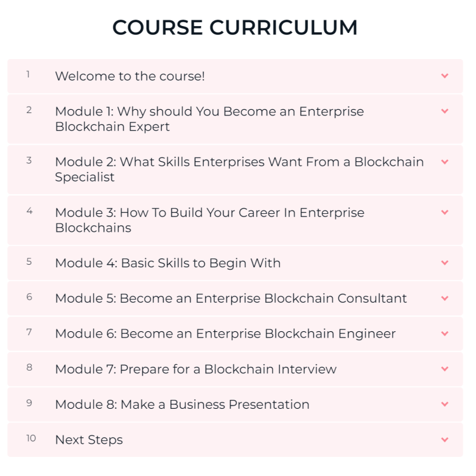Click chevron beside Module 4 Basic Skills

tap(444, 263)
